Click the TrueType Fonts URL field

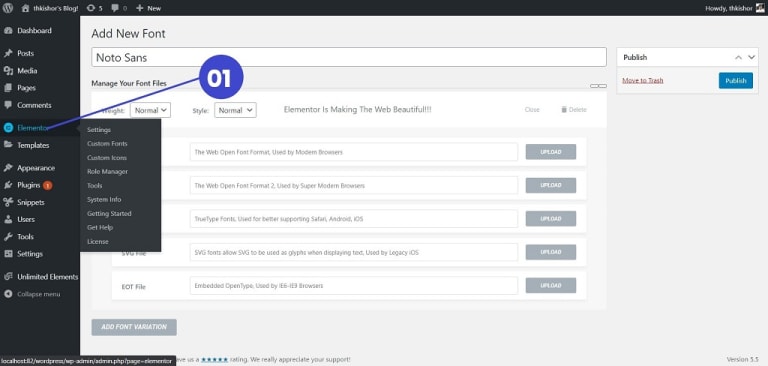tap(354, 219)
